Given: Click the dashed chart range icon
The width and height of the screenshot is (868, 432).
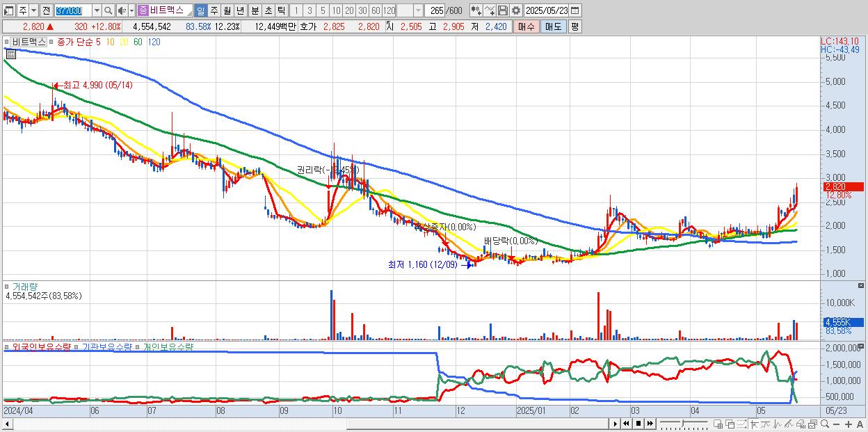Looking at the screenshot, I should (741, 424).
